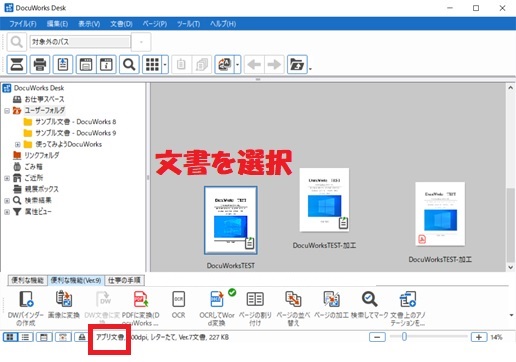Select 親展ボックス in the tree
The image size is (516, 362).
tap(41, 189)
